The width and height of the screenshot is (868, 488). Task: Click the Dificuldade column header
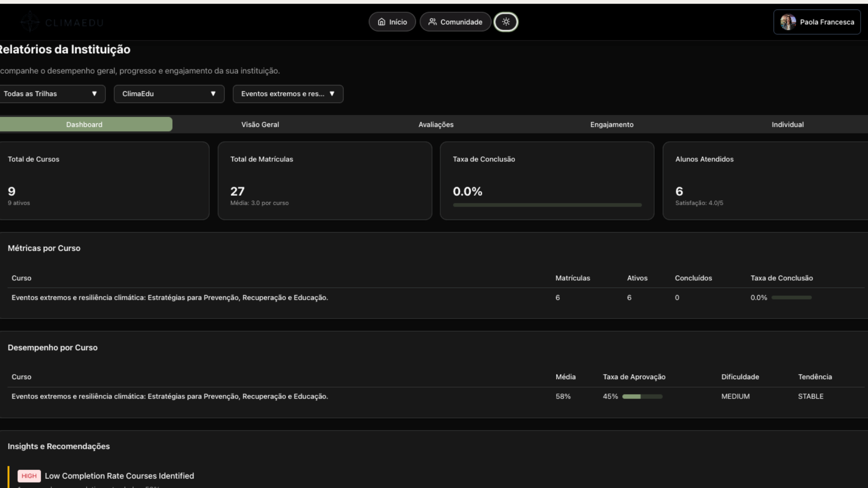point(740,377)
